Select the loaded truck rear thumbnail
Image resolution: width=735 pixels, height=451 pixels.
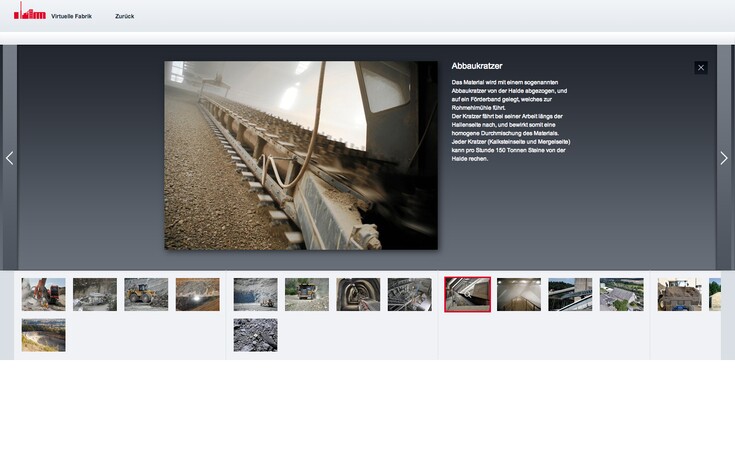coord(680,294)
